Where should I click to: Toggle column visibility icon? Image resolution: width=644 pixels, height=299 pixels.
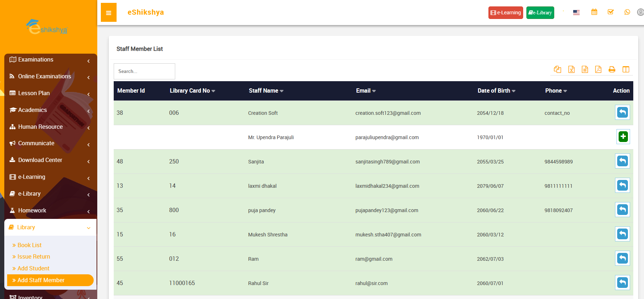(625, 69)
